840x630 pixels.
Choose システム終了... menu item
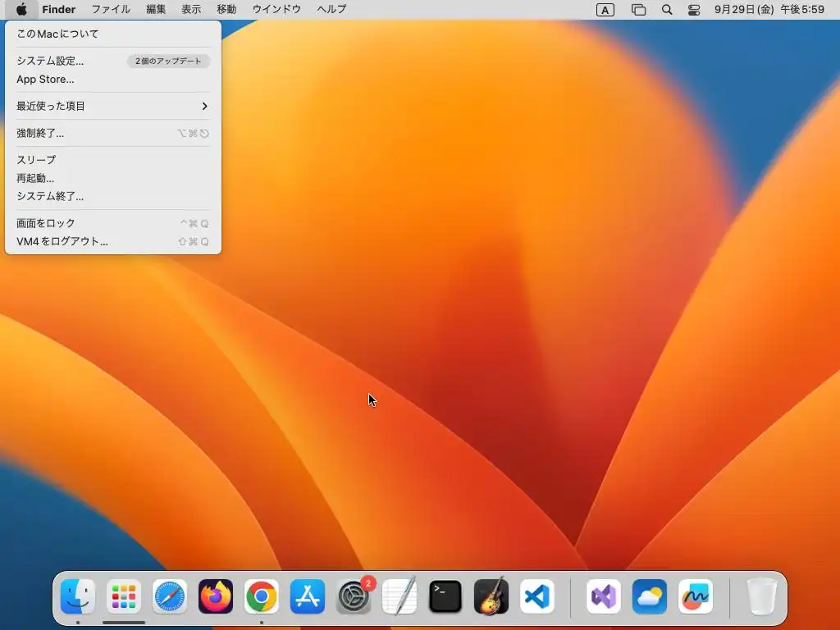[113, 196]
